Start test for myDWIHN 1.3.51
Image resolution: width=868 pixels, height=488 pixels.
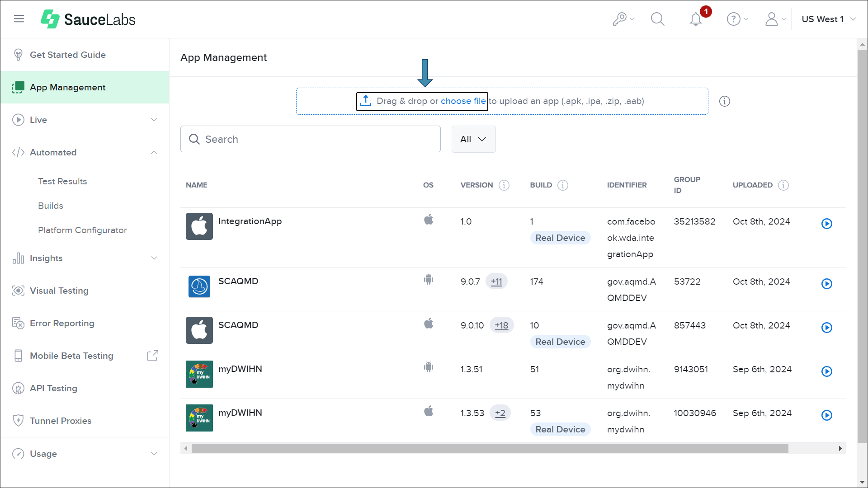(x=827, y=371)
